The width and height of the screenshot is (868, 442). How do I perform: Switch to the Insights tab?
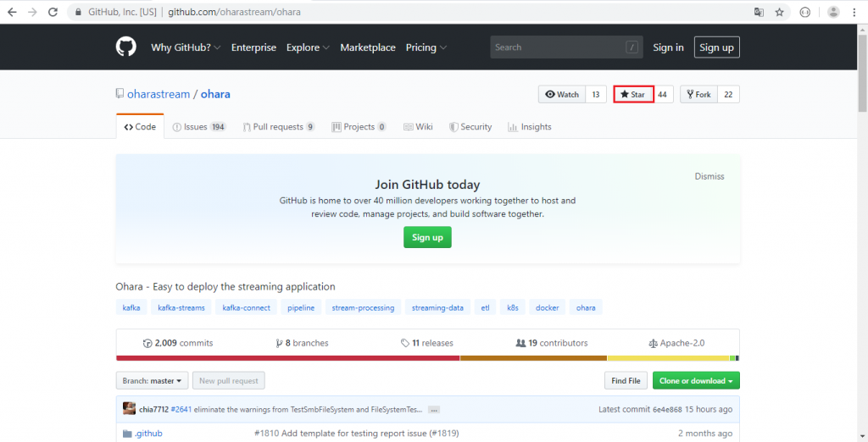click(x=530, y=127)
